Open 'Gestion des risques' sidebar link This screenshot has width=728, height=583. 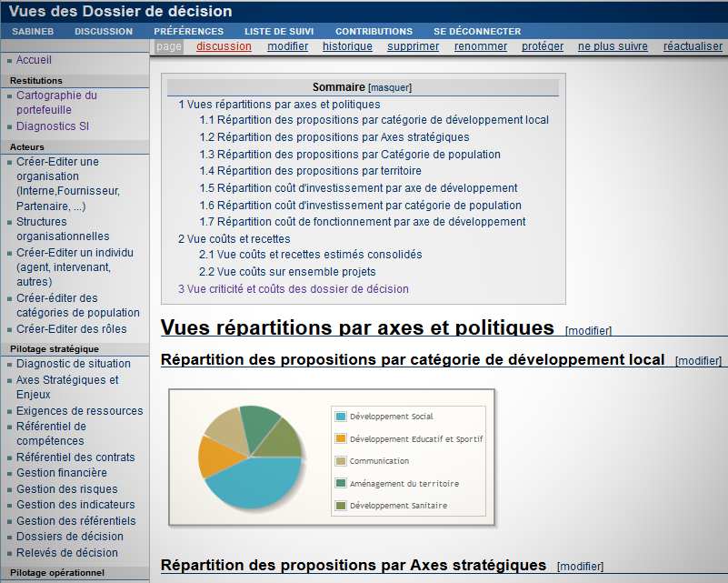(67, 489)
